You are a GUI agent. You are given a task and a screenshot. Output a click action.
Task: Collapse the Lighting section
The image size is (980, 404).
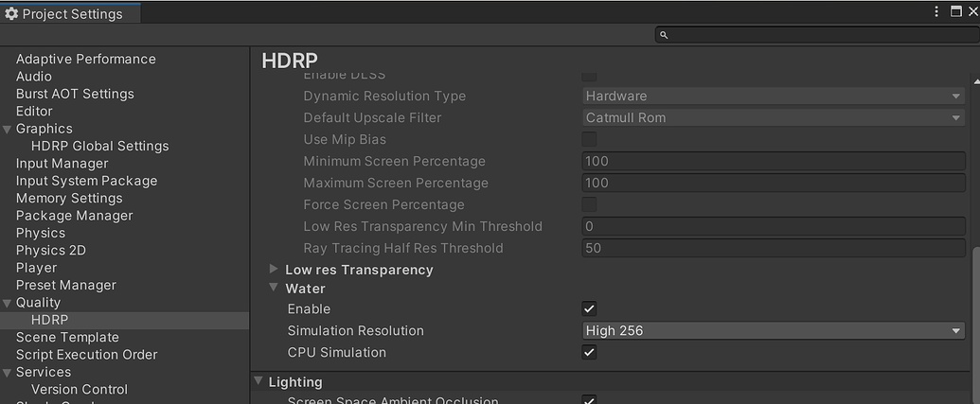(x=258, y=382)
